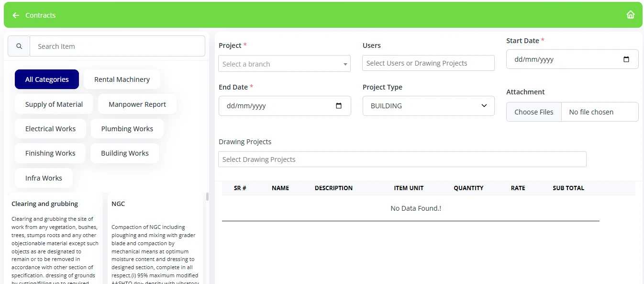Open the End Date calendar picker icon
The height and width of the screenshot is (284, 644).
(339, 106)
